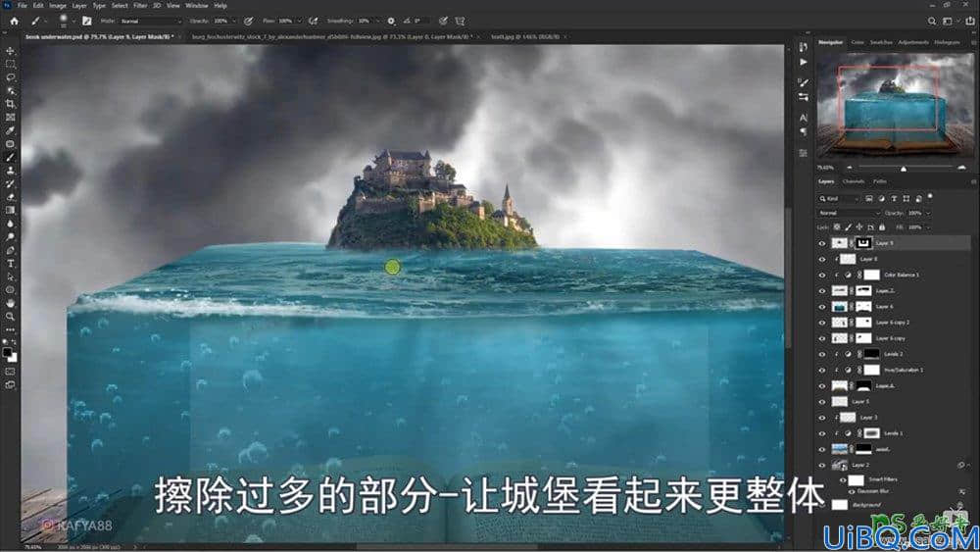Open the brush Mode dropdown
980x552 pixels.
(150, 22)
